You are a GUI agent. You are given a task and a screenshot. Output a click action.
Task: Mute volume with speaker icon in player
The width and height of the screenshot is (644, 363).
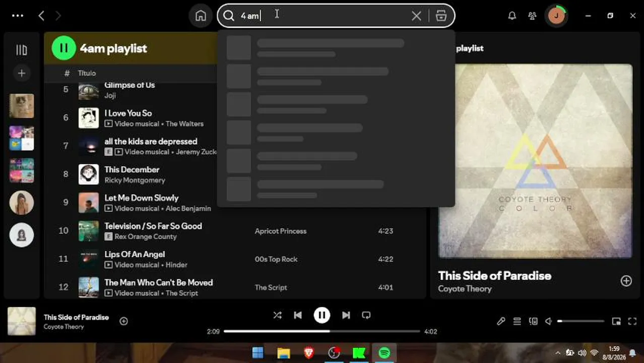549,321
